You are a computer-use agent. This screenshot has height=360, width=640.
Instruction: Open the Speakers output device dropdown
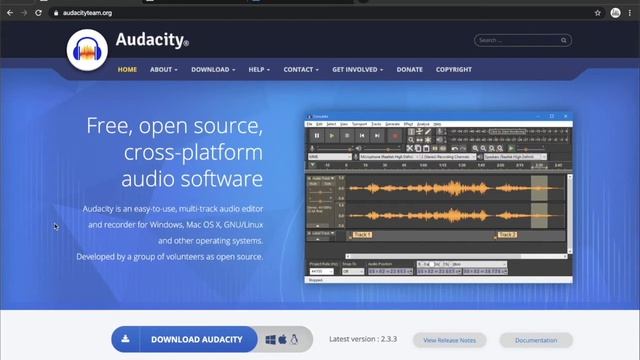click(515, 157)
